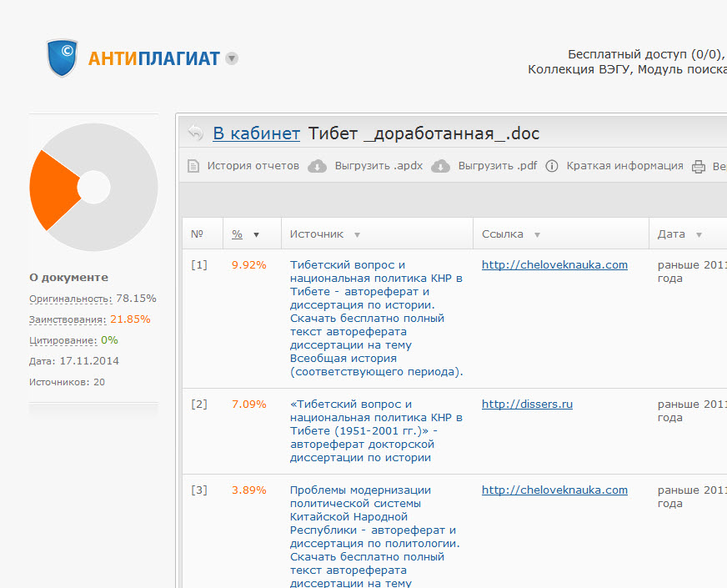This screenshot has width=727, height=588.
Task: Click the 78.15% originality value
Action: [136, 299]
